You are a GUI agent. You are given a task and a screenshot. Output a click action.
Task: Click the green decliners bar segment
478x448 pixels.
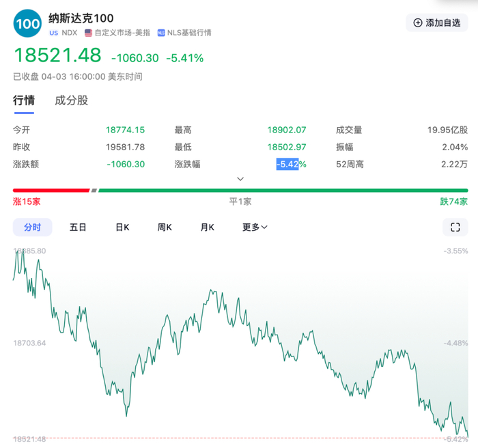pos(283,191)
